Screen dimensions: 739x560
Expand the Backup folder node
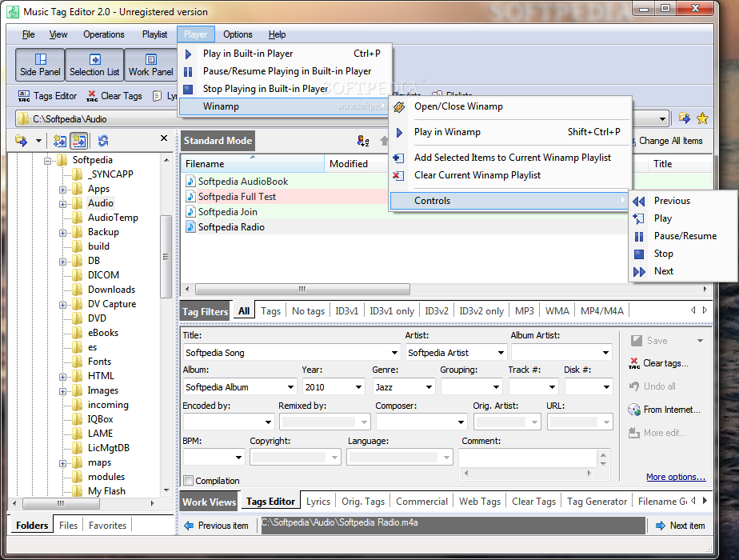[x=62, y=234]
